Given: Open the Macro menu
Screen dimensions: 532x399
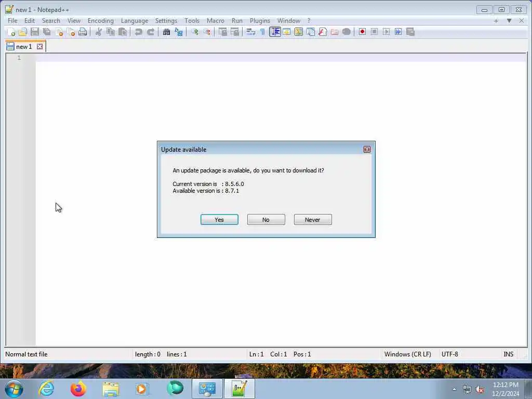Looking at the screenshot, I should (x=216, y=21).
